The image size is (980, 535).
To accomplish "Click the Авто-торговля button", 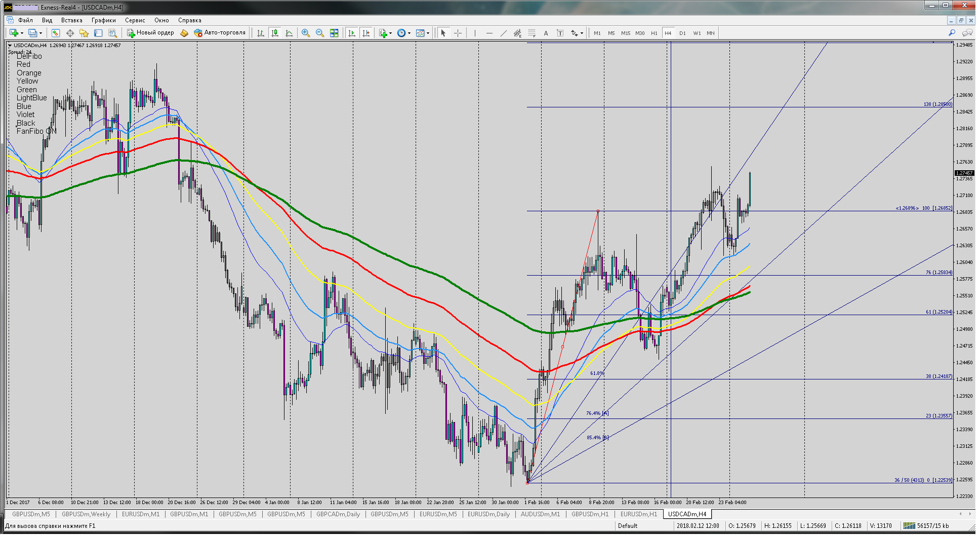I will (x=220, y=33).
